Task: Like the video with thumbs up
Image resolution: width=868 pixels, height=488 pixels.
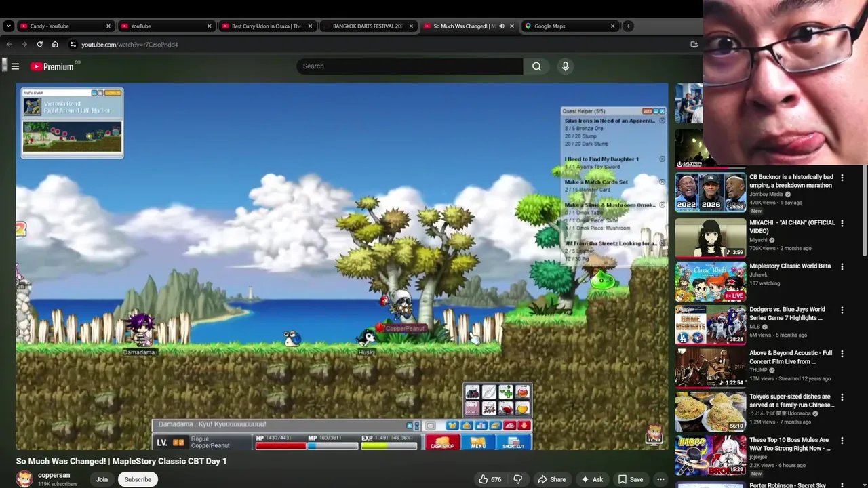Action: [x=490, y=479]
